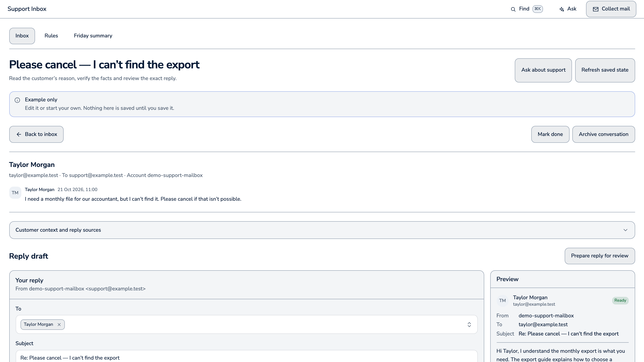The height and width of the screenshot is (362, 644).
Task: Click demo-support-mailbox in Preview From row
Action: tap(546, 316)
